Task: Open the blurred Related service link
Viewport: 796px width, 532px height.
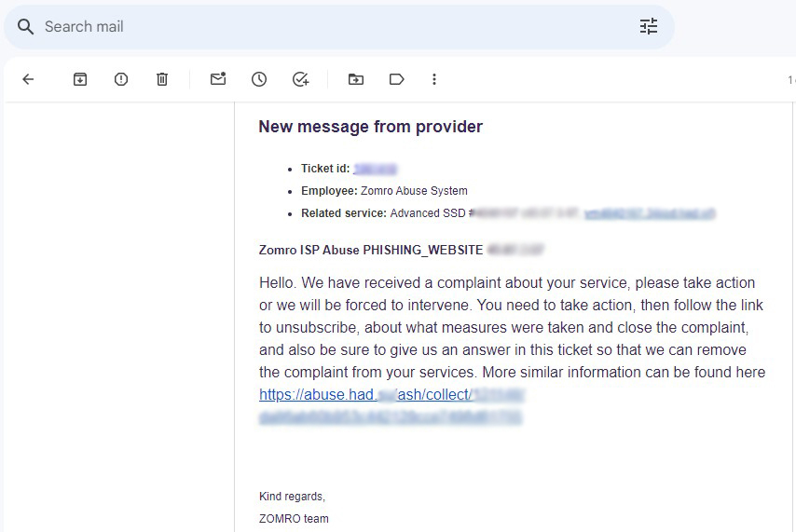Action: tap(650, 213)
